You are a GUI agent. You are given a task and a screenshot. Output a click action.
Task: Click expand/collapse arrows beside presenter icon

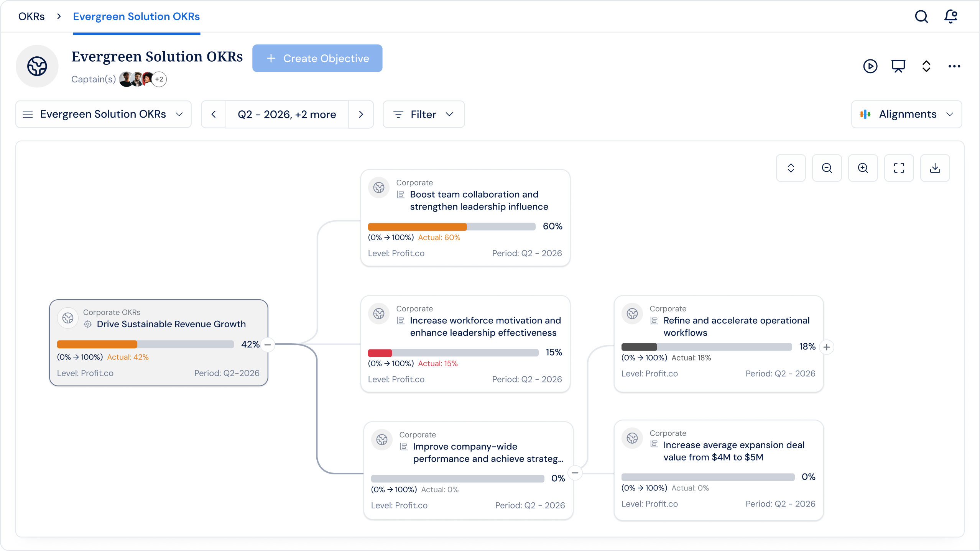point(926,66)
